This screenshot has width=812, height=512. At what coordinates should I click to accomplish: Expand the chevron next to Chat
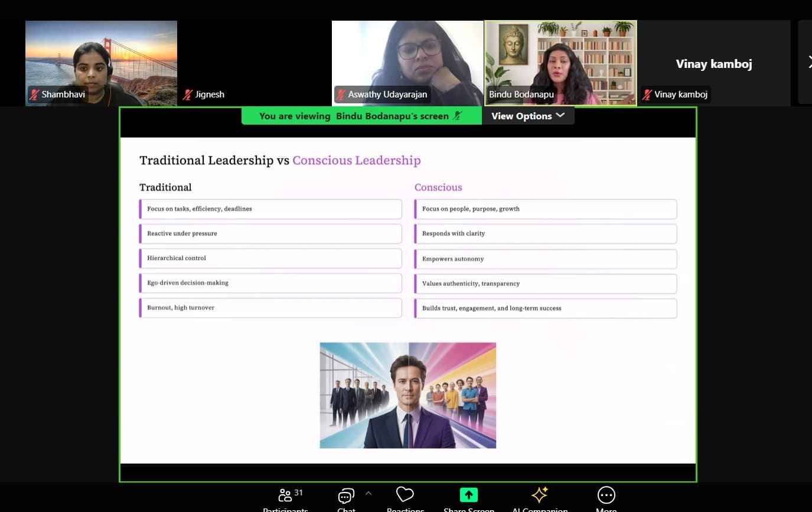[x=369, y=493]
